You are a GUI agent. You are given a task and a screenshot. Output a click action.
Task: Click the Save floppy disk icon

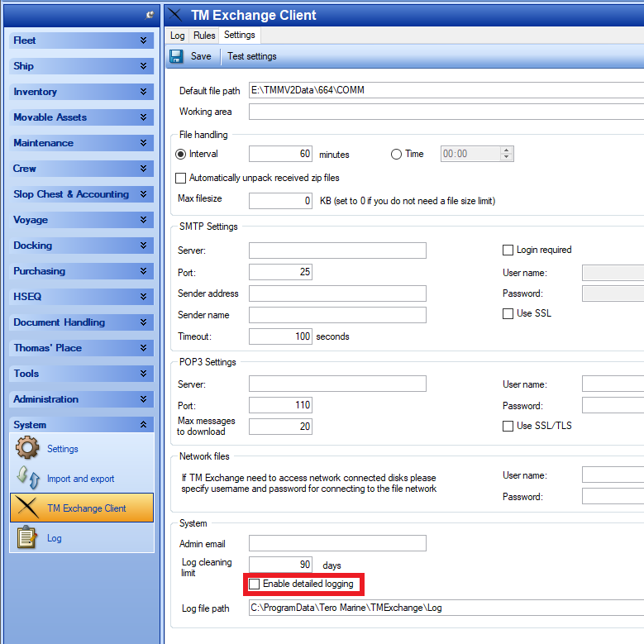tap(177, 56)
